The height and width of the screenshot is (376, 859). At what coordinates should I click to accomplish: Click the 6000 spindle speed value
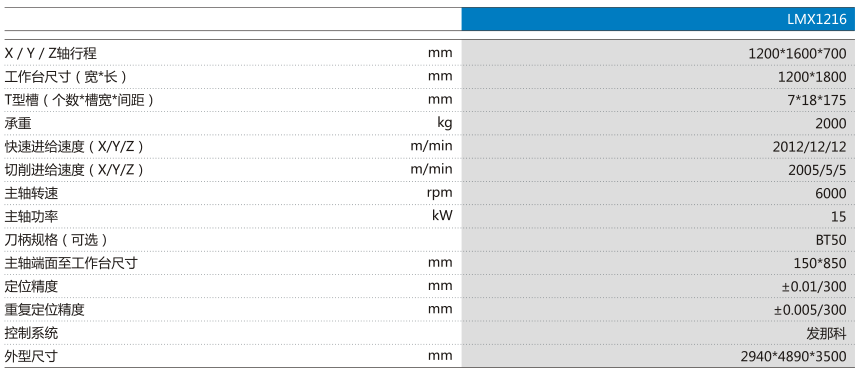tap(831, 193)
